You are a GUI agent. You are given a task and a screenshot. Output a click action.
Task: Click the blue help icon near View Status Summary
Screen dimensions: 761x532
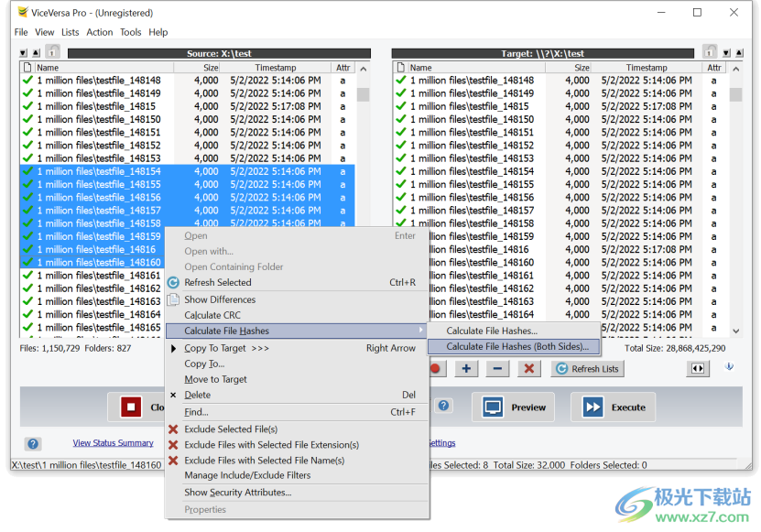pos(33,444)
